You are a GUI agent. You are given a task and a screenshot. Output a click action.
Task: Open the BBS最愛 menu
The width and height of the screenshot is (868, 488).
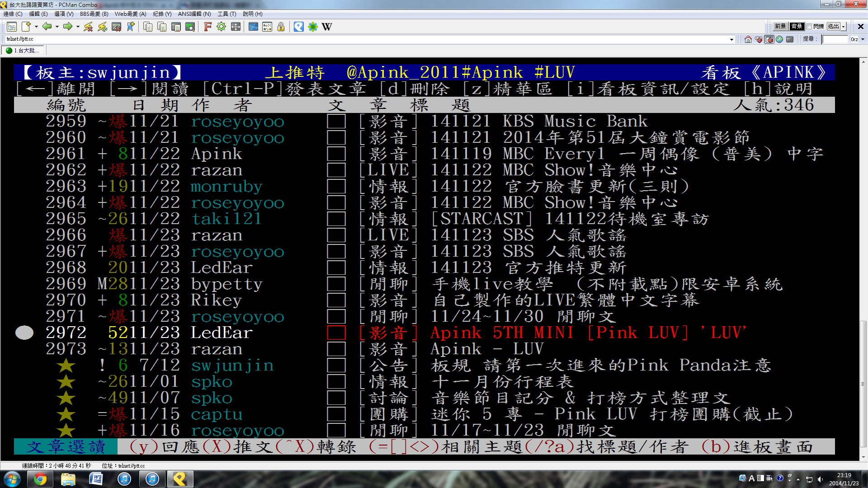tap(94, 14)
